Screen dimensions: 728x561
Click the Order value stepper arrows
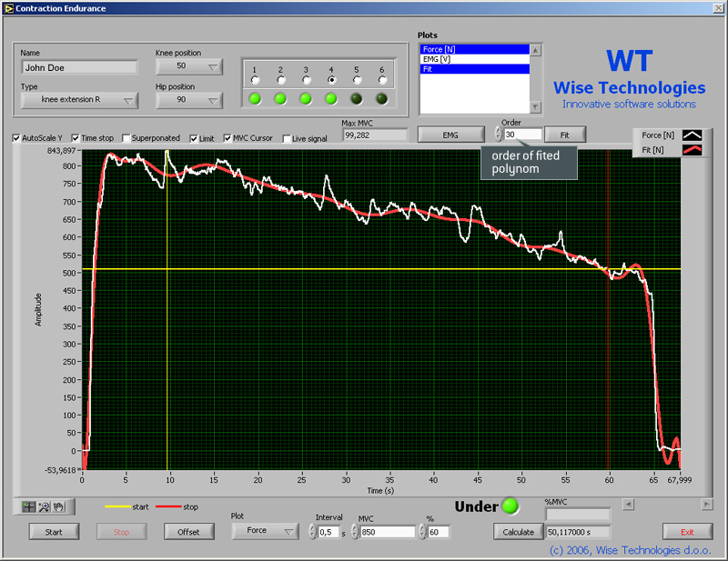pyautogui.click(x=498, y=134)
